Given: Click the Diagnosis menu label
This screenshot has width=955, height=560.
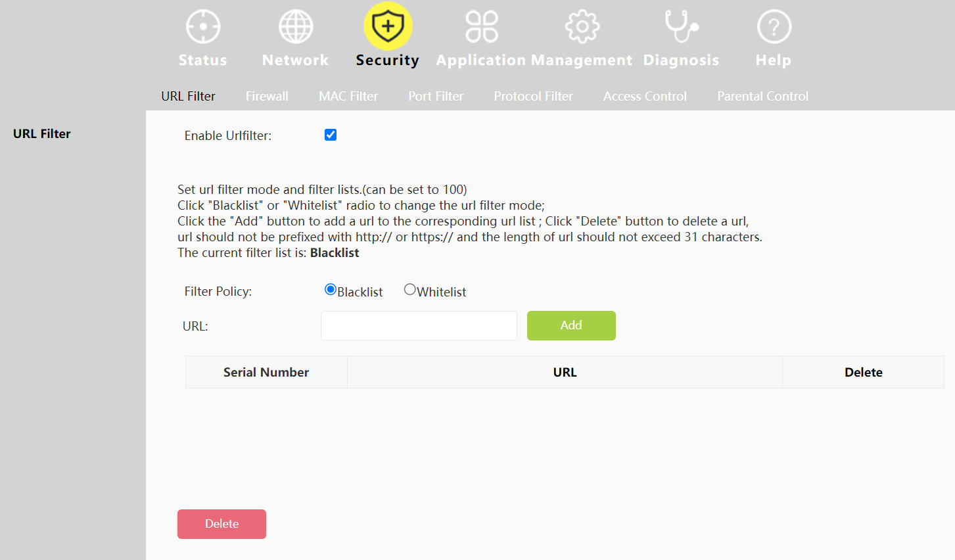Looking at the screenshot, I should coord(681,60).
